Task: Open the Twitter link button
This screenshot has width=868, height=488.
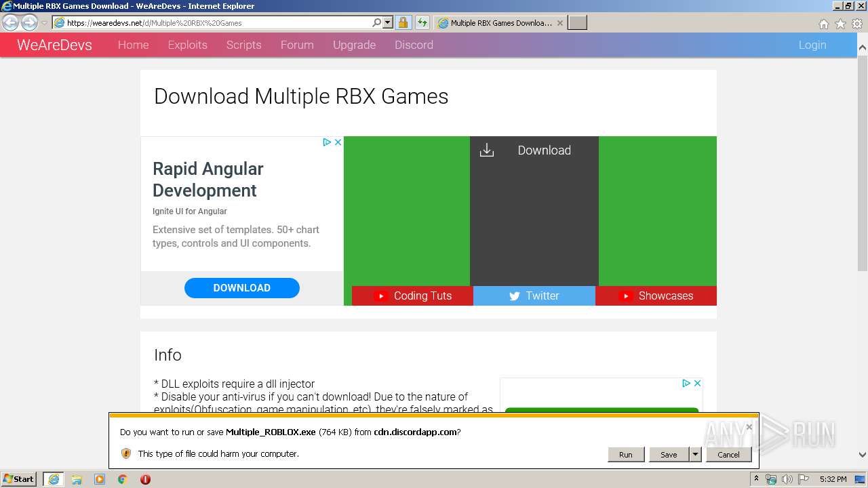Action: pos(534,296)
